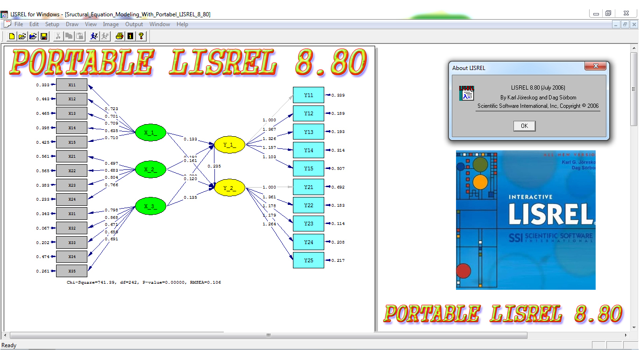Viewport: 641px width, 364px height.
Task: Select the X24 observed variable box
Action: point(72,199)
